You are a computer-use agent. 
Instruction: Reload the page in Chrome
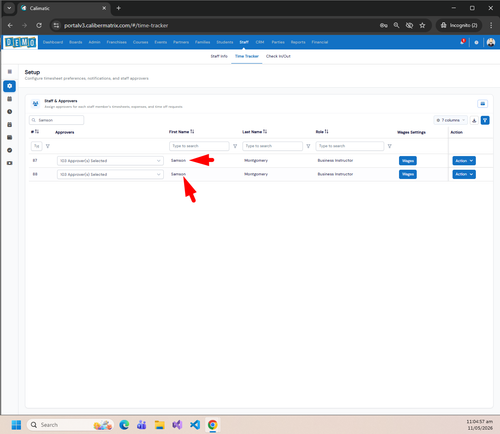coord(39,25)
